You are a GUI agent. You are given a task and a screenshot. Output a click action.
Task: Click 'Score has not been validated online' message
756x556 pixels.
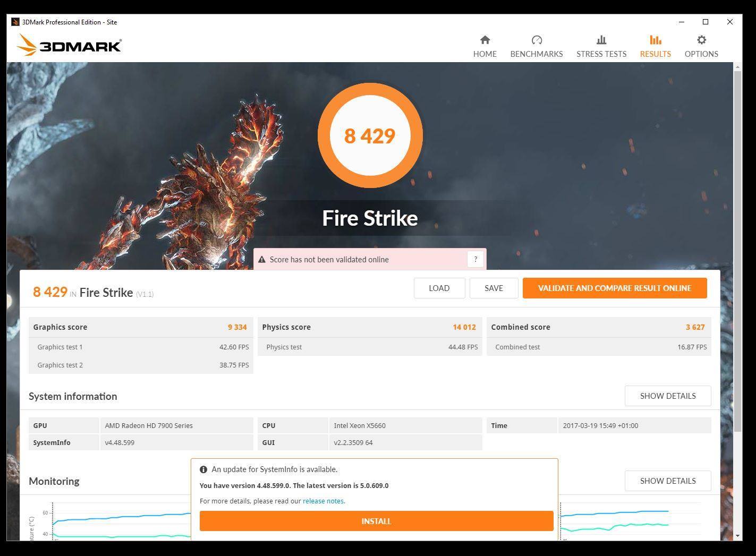click(329, 260)
